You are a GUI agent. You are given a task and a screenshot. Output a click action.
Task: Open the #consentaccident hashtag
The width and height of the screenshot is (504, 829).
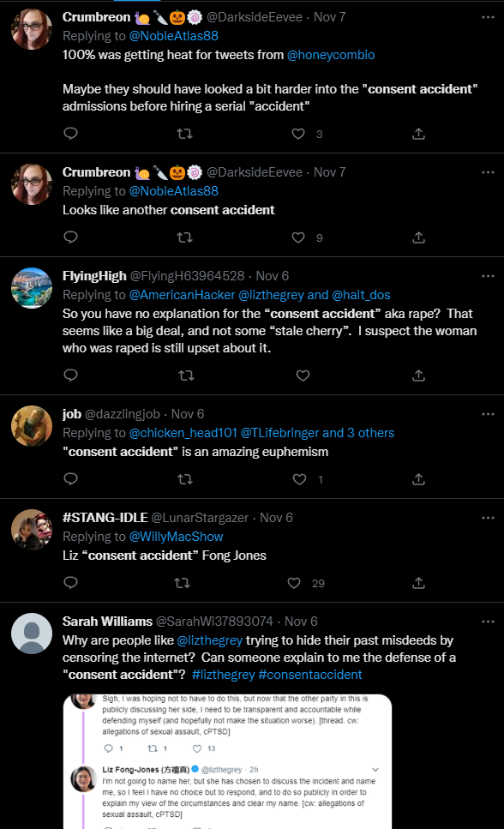pyautogui.click(x=310, y=675)
